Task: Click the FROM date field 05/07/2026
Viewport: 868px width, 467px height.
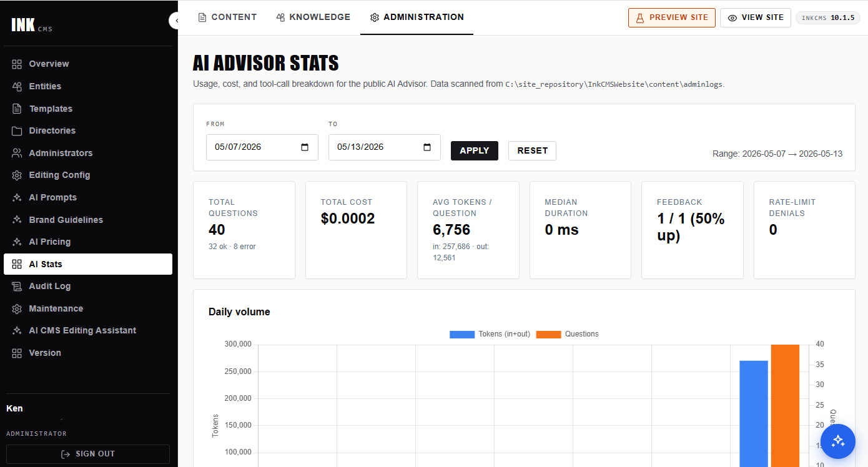Action: coord(262,147)
